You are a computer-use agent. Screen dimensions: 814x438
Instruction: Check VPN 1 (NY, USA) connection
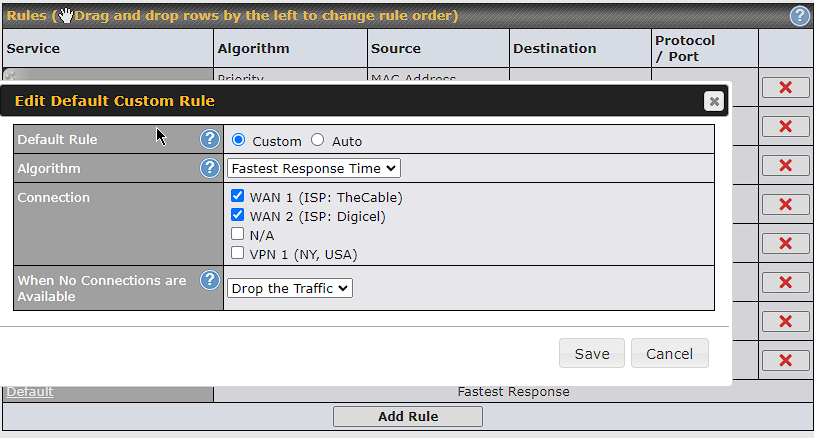click(237, 253)
